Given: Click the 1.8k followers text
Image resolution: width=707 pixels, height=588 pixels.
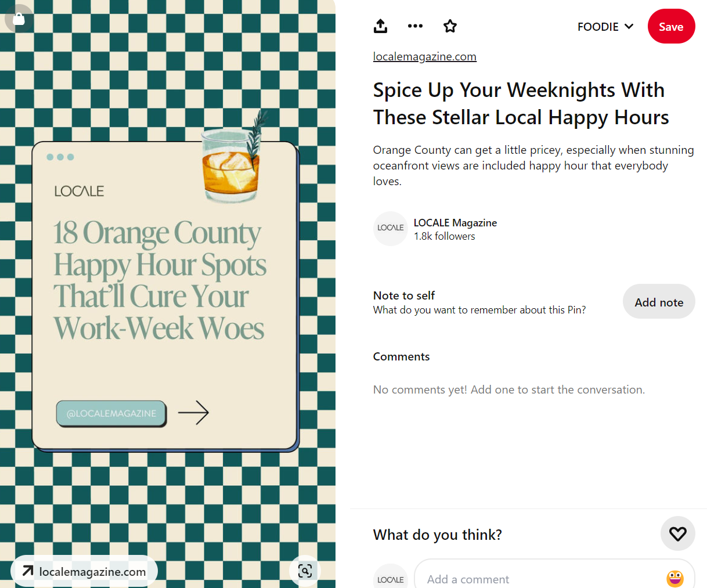Looking at the screenshot, I should 444,236.
